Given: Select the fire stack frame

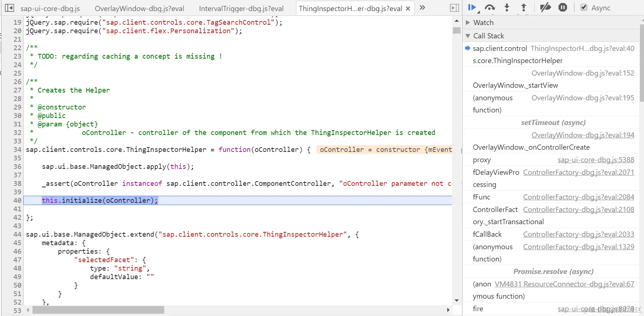Looking at the screenshot, I should click(478, 309).
